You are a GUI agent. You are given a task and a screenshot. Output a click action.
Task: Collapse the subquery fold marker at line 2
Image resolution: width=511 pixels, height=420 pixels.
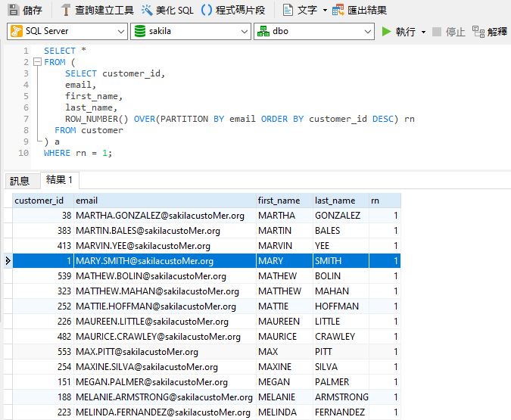pos(36,62)
